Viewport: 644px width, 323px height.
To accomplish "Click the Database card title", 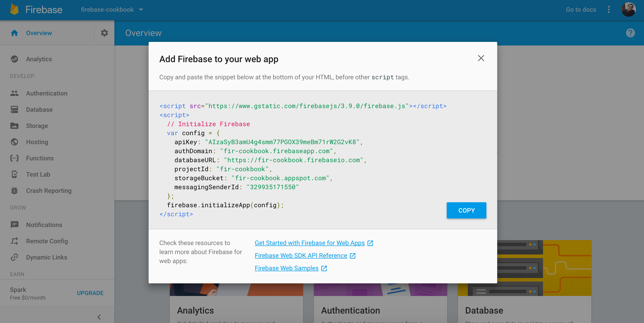I will pos(484,310).
